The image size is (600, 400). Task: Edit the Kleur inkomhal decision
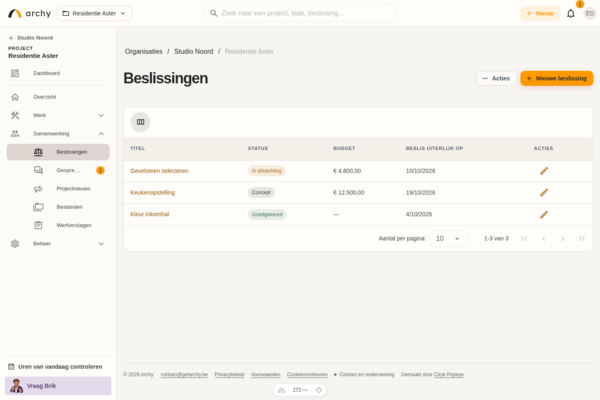pos(544,215)
